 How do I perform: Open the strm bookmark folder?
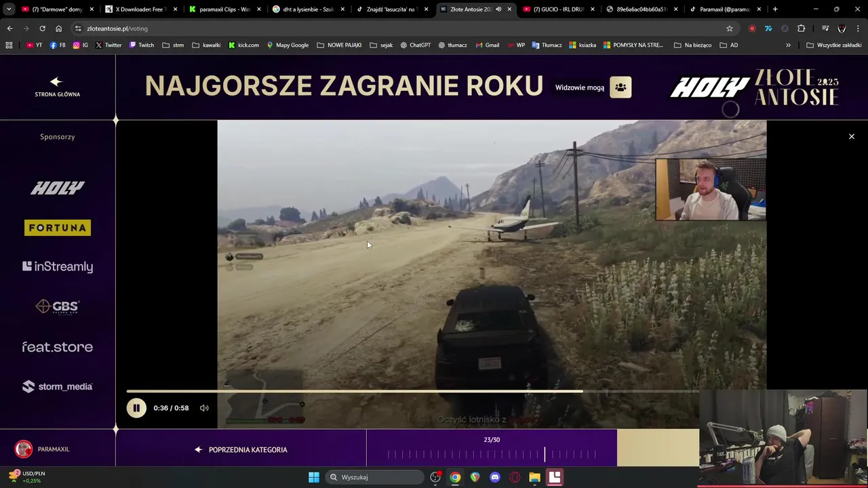click(x=173, y=45)
